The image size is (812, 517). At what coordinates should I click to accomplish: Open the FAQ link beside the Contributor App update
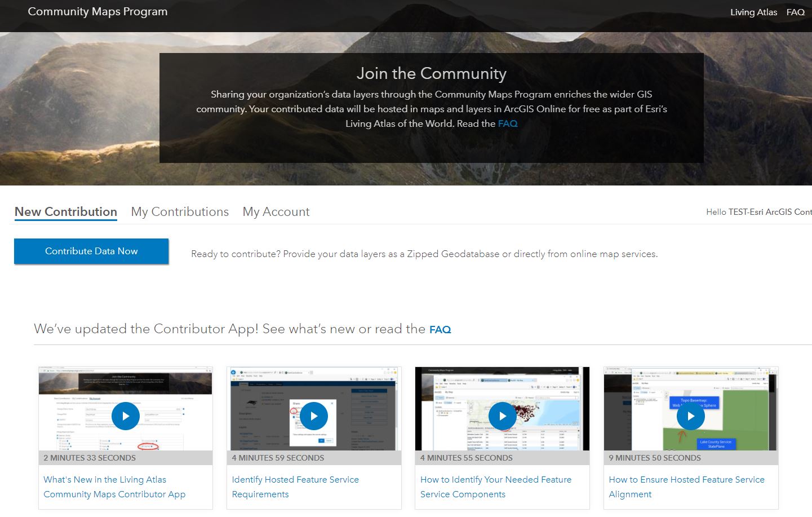[x=440, y=330]
